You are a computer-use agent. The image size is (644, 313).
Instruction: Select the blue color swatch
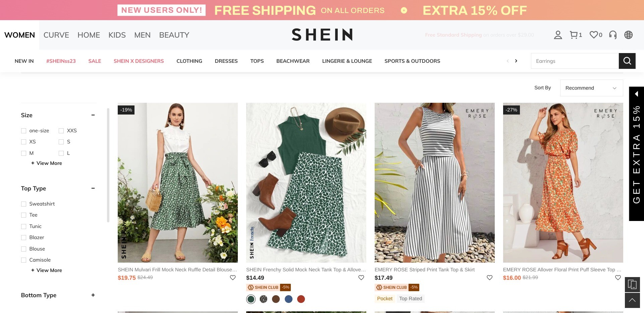point(288,299)
